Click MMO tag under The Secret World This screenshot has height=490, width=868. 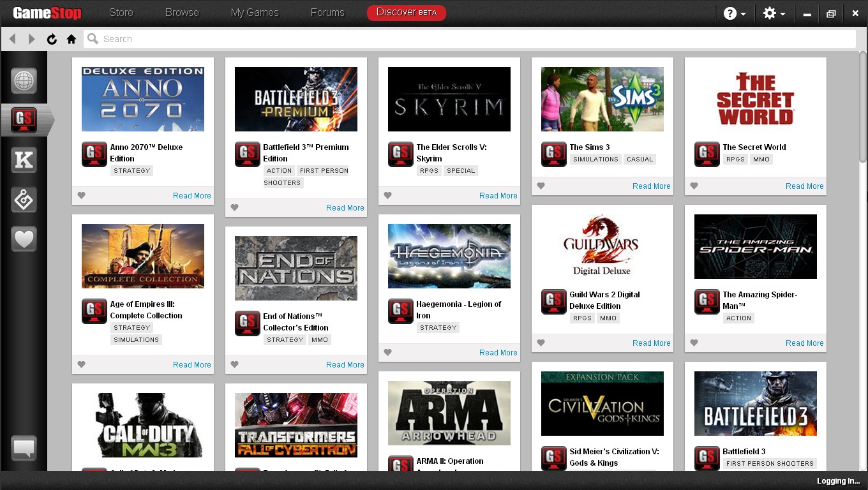tap(761, 159)
